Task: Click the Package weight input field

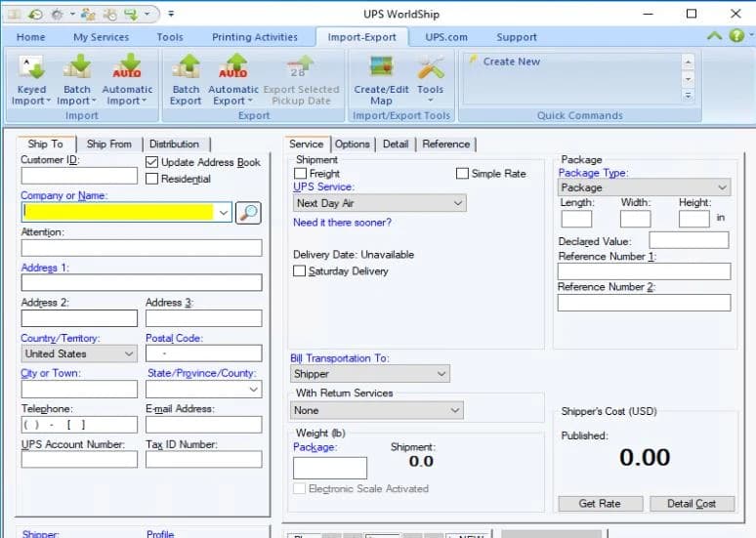Action: [330, 468]
